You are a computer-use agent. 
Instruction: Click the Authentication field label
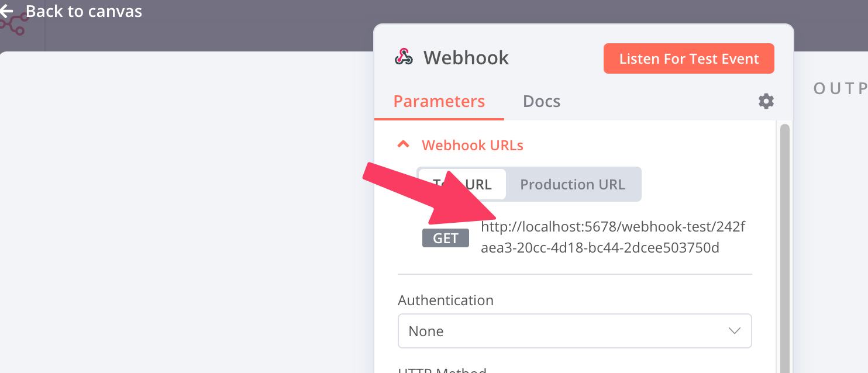[446, 301]
